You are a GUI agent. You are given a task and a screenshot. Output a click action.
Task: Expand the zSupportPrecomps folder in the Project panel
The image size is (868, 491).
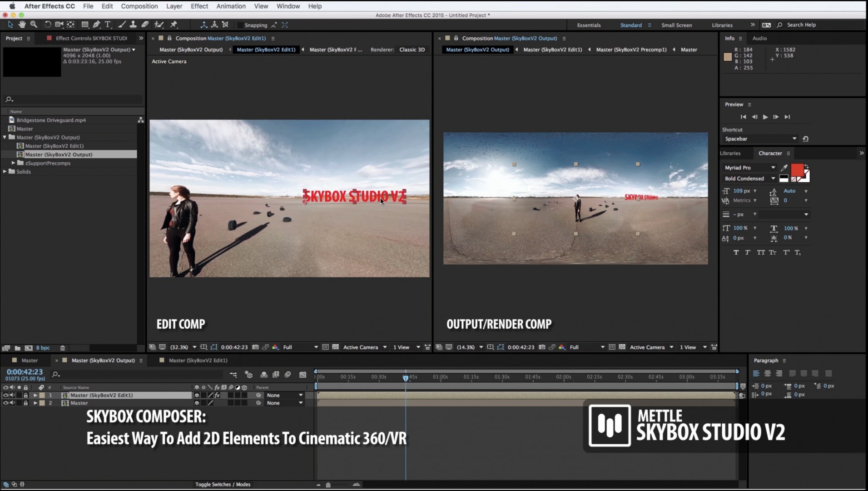tap(13, 163)
